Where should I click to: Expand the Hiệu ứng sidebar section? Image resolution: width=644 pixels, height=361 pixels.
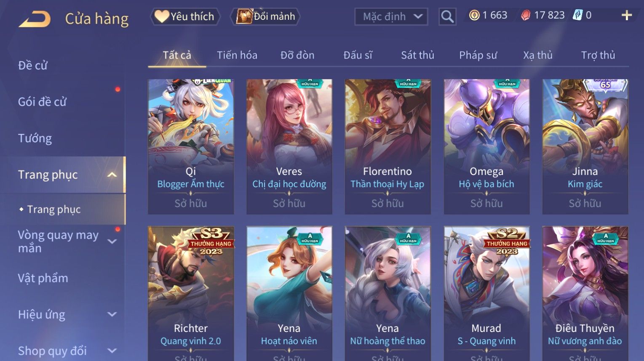click(x=112, y=314)
